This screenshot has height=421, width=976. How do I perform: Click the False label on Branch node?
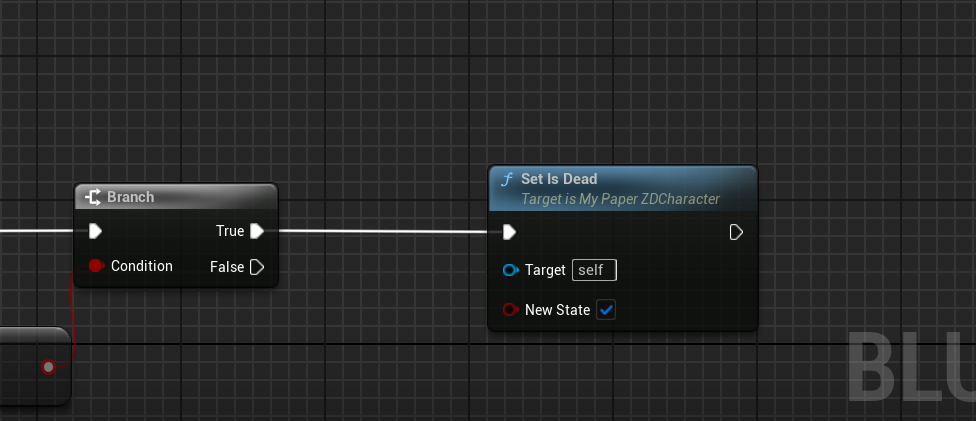[x=227, y=267]
